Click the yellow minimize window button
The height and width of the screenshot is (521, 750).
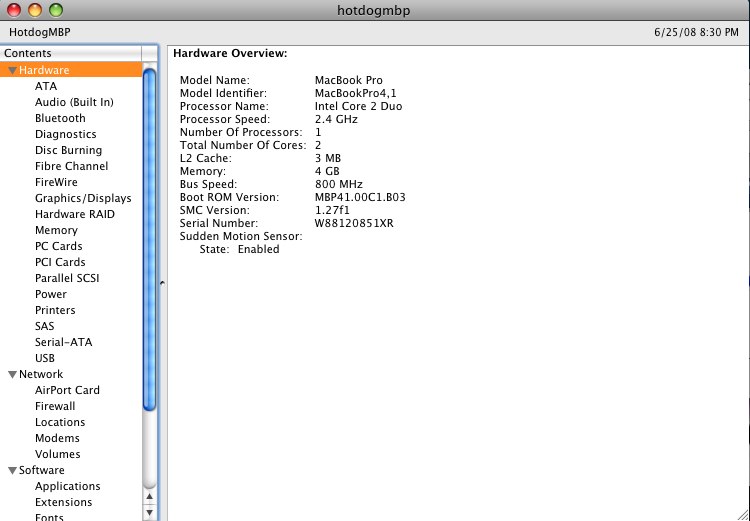tap(34, 10)
